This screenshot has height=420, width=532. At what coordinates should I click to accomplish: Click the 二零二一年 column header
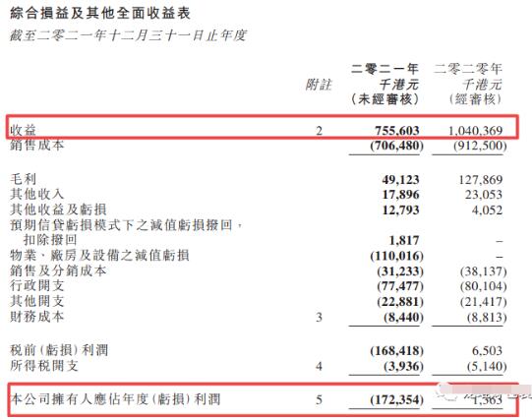click(384, 69)
